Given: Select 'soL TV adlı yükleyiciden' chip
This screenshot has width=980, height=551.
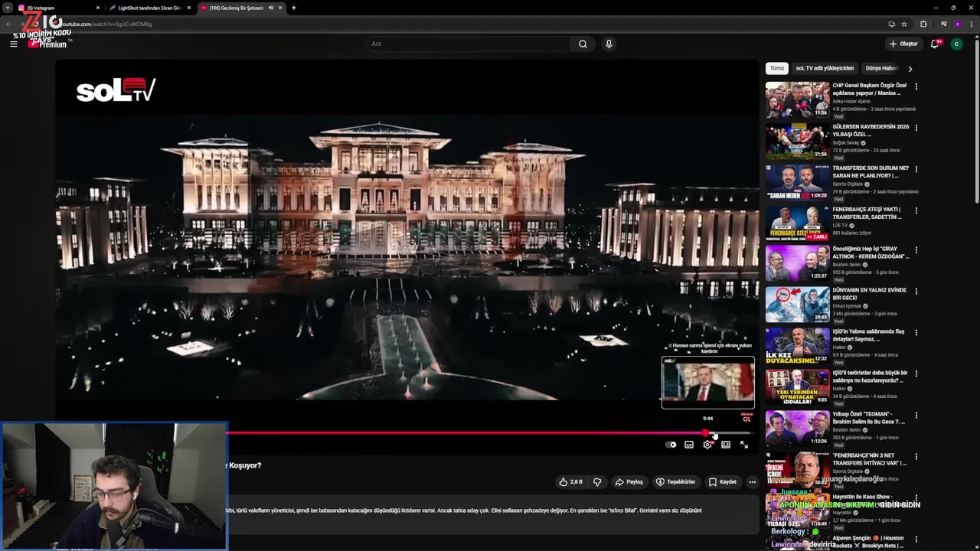Looking at the screenshot, I should (825, 68).
